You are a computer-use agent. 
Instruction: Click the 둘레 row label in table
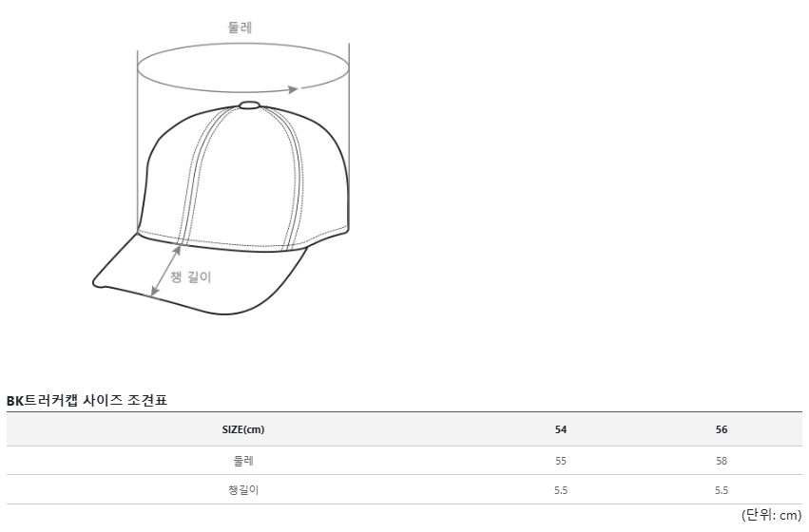click(x=243, y=461)
